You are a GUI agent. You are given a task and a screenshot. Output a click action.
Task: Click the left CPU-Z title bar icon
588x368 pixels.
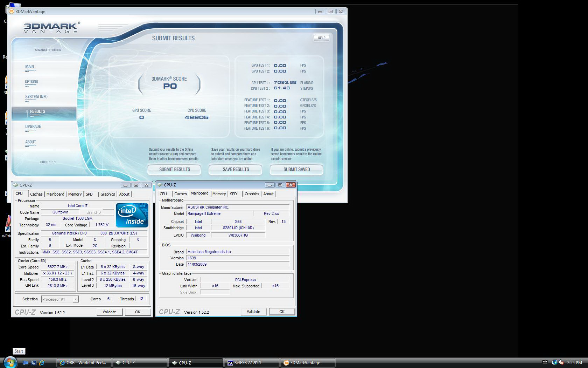click(16, 185)
